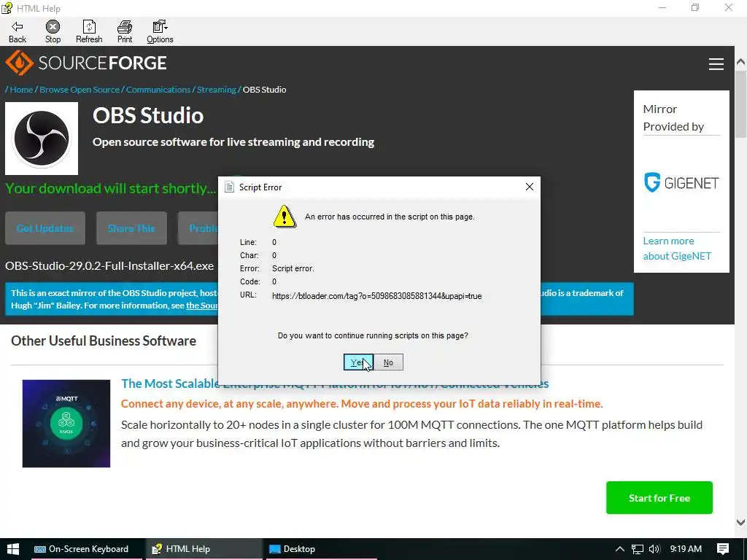This screenshot has width=747, height=560.
Task: Click the SourceForge logo
Action: pos(86,63)
